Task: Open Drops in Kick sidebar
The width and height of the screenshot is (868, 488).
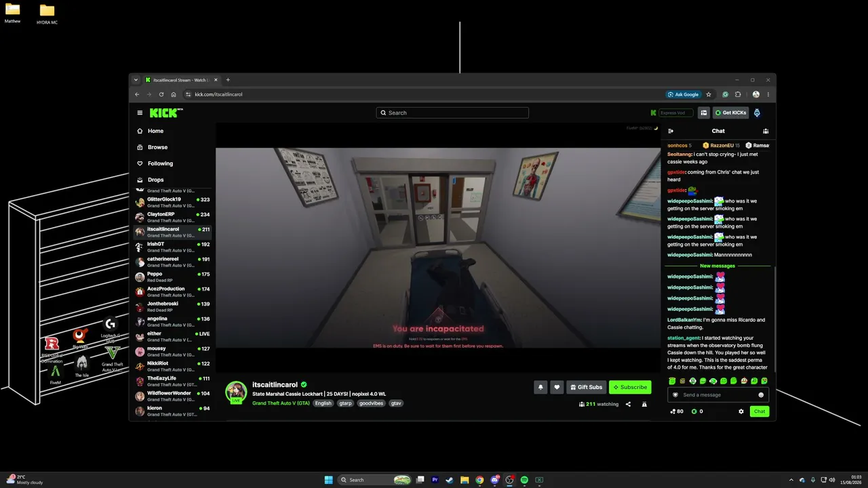Action: [x=155, y=180]
